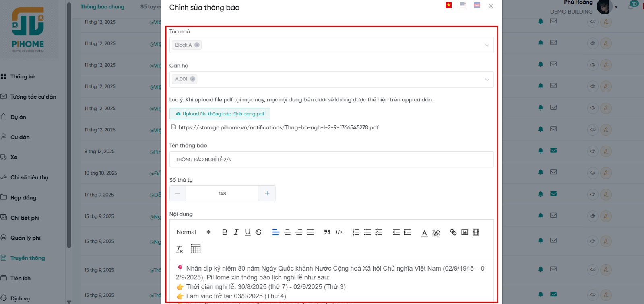
Task: Create a numbered list
Action: (x=356, y=232)
